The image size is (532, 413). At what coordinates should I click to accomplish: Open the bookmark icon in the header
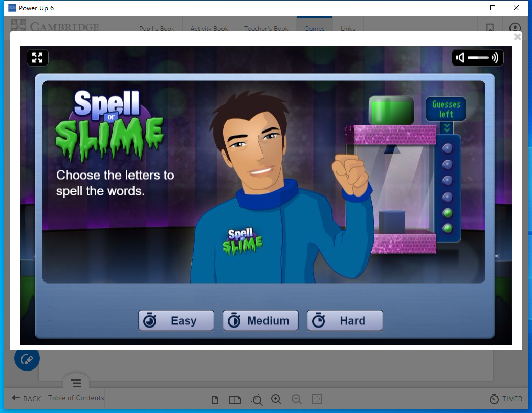coord(490,28)
